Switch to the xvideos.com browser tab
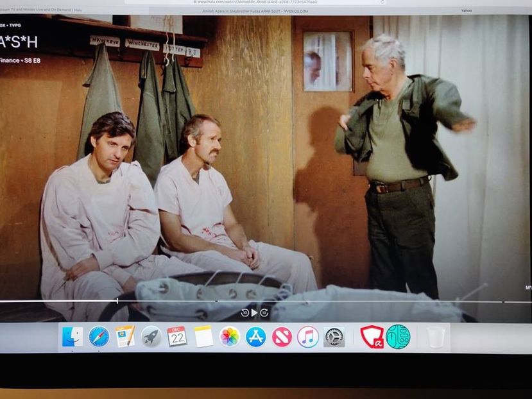Screen dimensions: 532x399 pyautogui.click(x=255, y=11)
